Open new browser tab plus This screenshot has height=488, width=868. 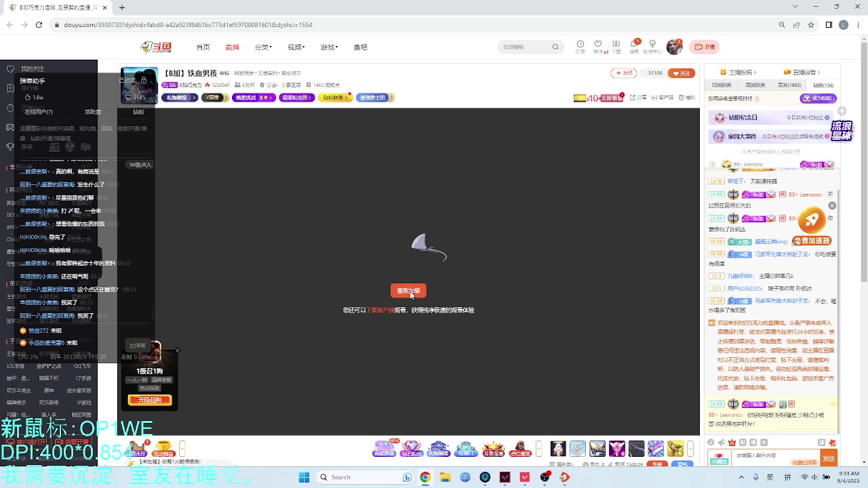click(x=122, y=7)
